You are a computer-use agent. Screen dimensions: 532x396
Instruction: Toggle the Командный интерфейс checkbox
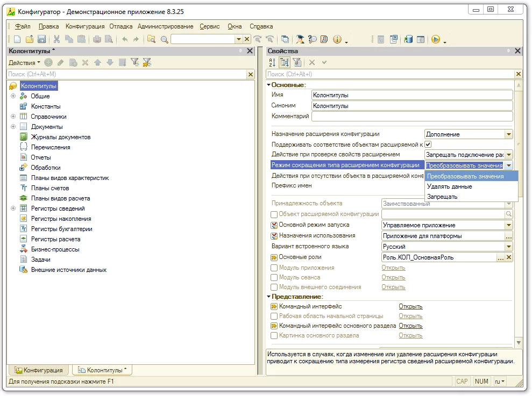coord(274,307)
